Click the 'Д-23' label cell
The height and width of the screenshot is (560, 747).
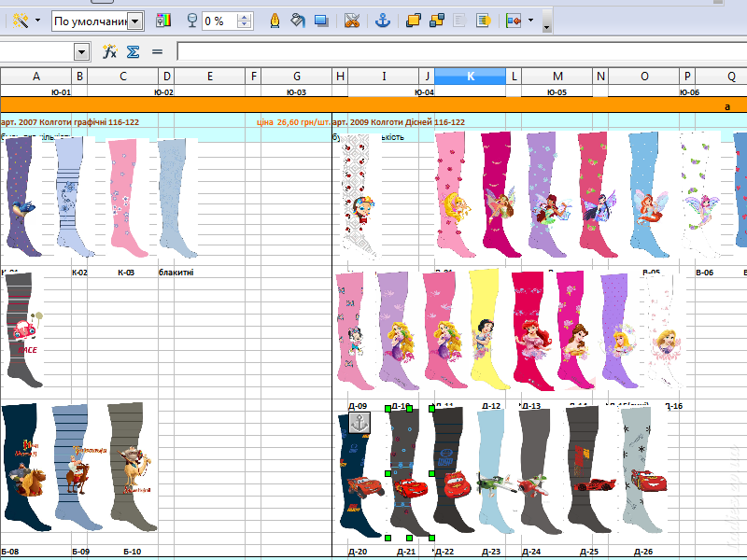(491, 552)
